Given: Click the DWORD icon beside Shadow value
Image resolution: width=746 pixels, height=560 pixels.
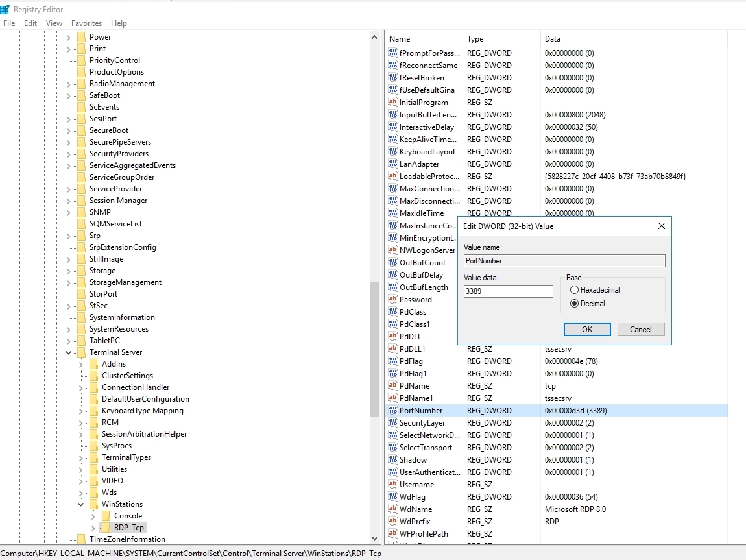Looking at the screenshot, I should [x=392, y=459].
